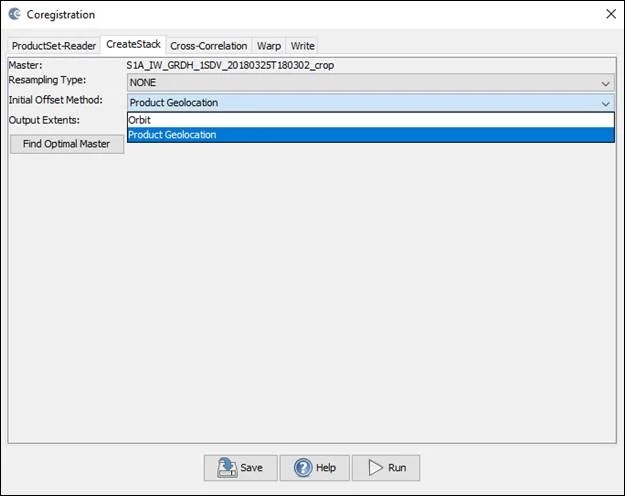This screenshot has width=625, height=496.
Task: Click the Save button label
Action: (251, 468)
